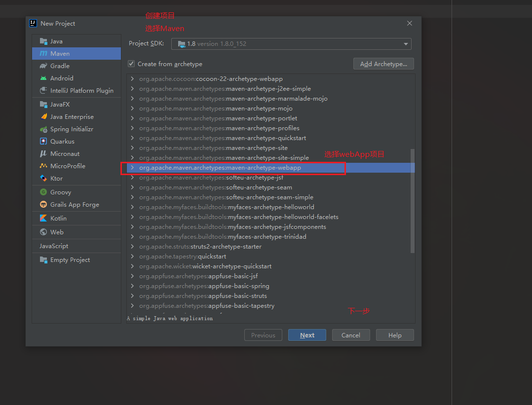Click the Quarkus icon
The image size is (532, 405).
[x=43, y=141]
